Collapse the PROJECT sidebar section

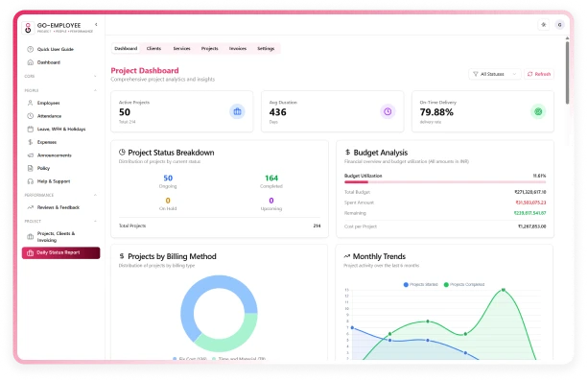pos(95,221)
